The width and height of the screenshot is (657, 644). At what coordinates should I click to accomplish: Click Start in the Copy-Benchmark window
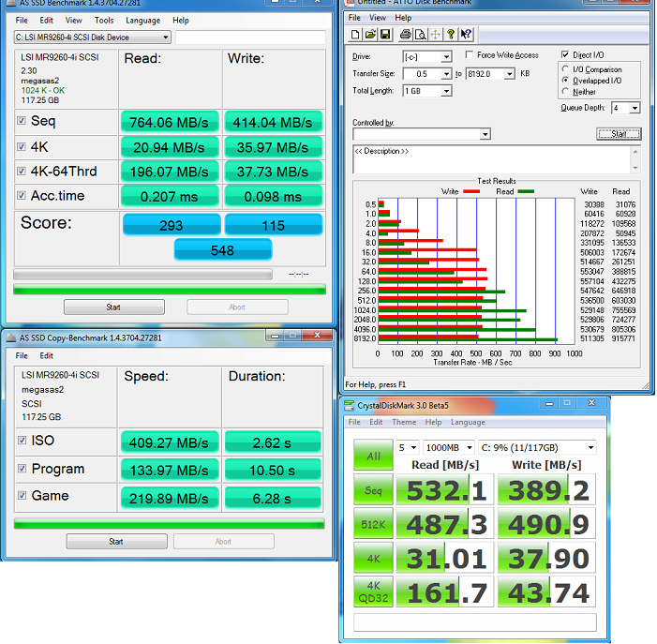pyautogui.click(x=116, y=541)
